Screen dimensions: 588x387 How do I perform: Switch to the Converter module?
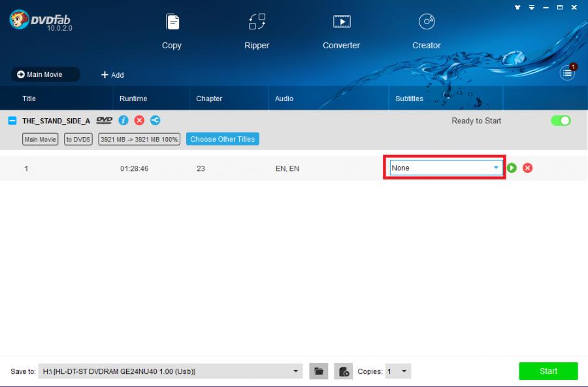click(341, 31)
